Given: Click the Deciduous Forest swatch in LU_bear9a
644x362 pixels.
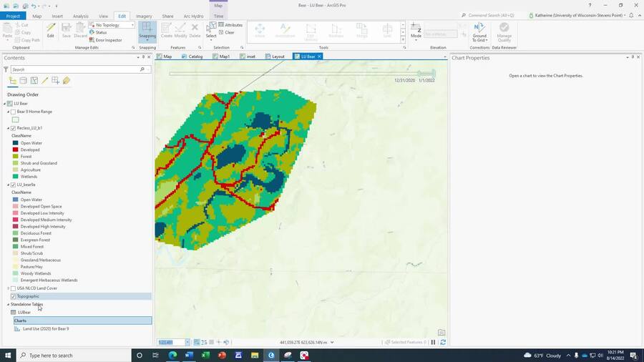Looking at the screenshot, I should tap(15, 233).
